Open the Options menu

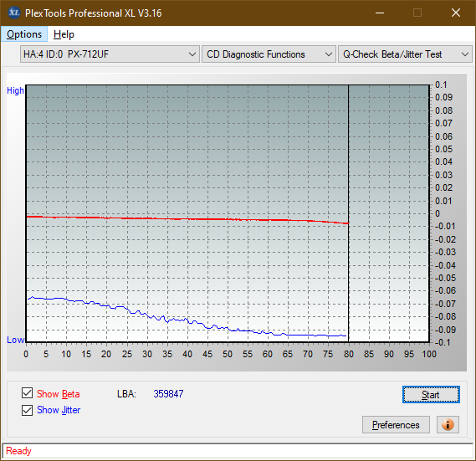click(x=24, y=34)
